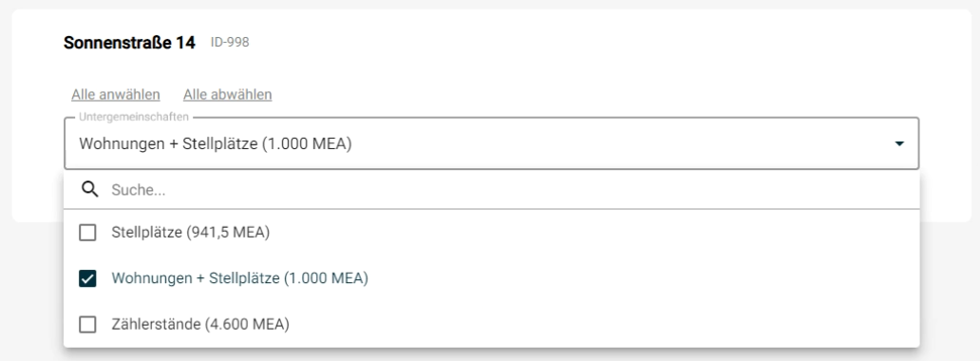Click the ID-998 identifier label

click(230, 42)
